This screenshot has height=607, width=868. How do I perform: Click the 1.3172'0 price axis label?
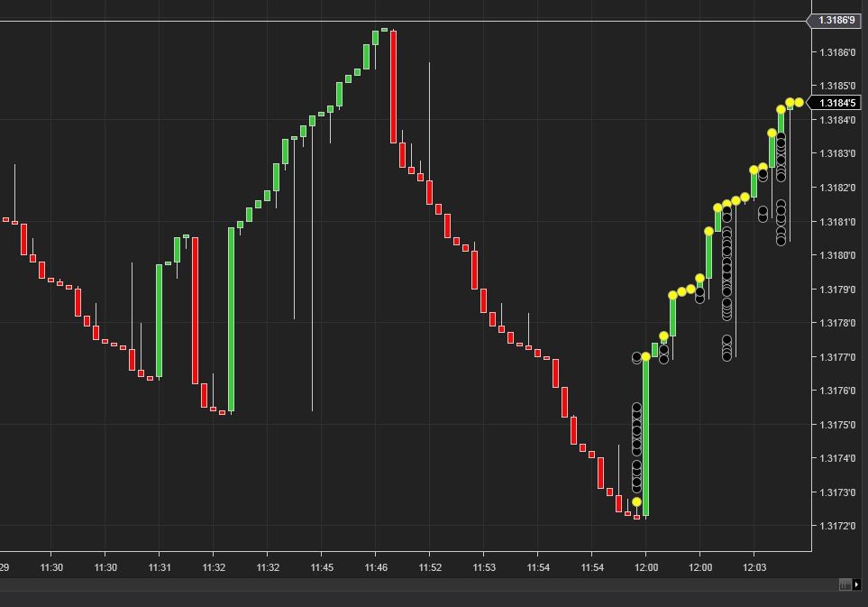coord(837,526)
